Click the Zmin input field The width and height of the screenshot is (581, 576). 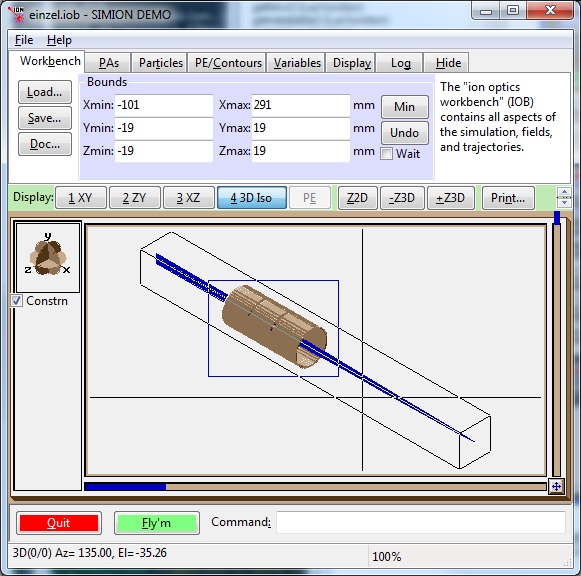pyautogui.click(x=164, y=151)
